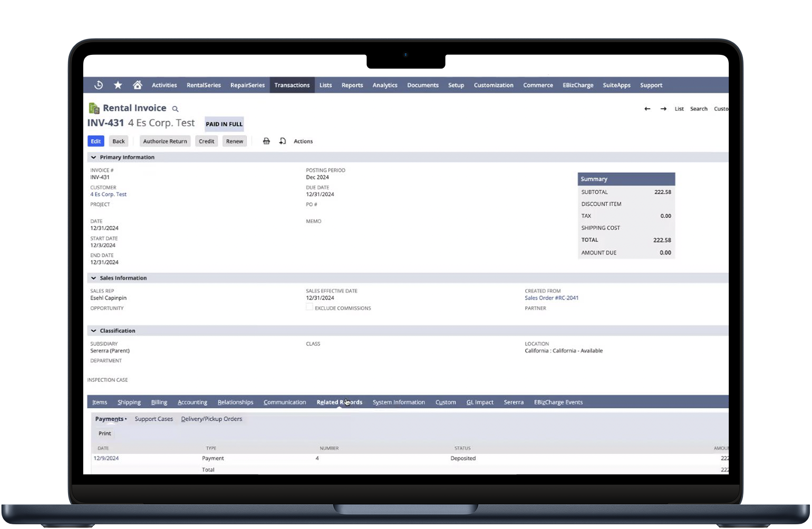812x529 pixels.
Task: Click the magnifier icon beside Rental Invoice
Action: pyautogui.click(x=176, y=109)
